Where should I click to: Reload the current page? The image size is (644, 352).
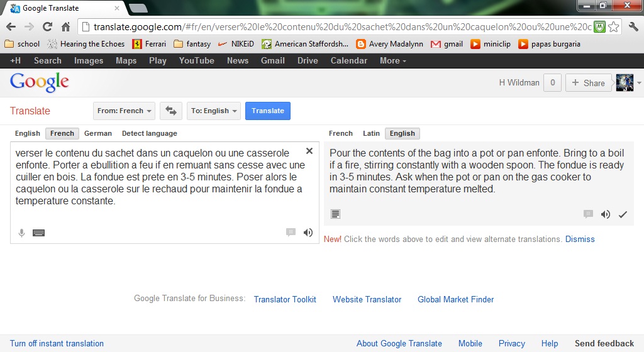click(47, 27)
